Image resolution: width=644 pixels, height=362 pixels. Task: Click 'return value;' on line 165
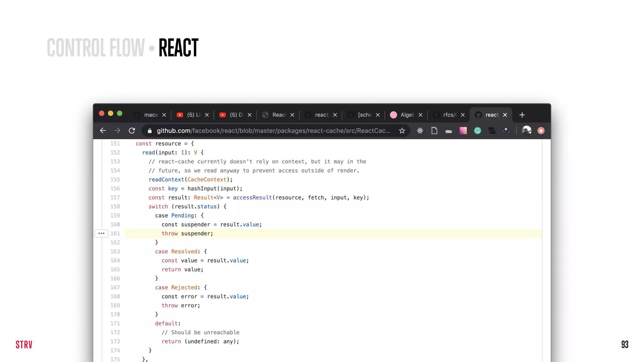(182, 270)
